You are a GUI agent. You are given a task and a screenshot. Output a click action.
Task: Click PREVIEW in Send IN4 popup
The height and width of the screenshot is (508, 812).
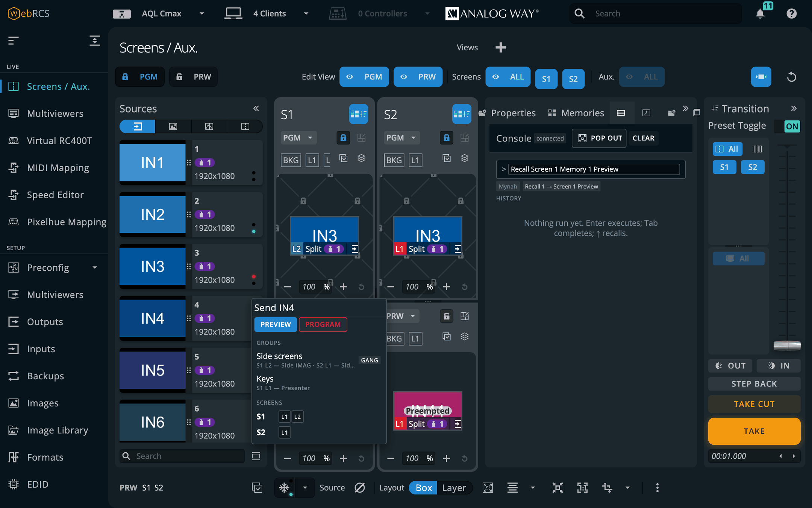(276, 324)
